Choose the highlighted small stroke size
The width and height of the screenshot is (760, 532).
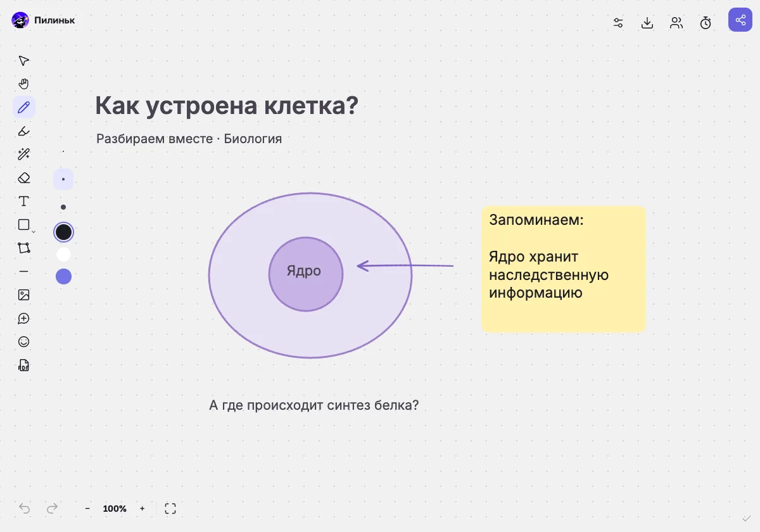[x=63, y=179]
